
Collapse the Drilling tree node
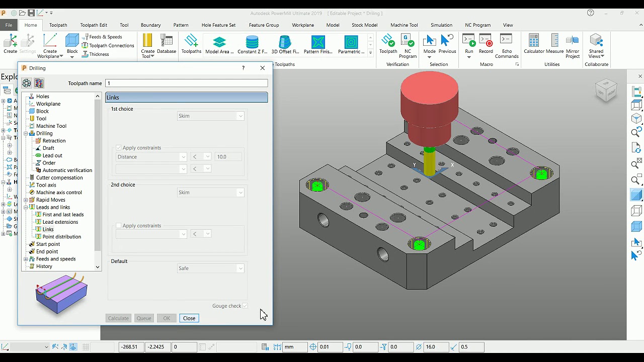[26, 133]
